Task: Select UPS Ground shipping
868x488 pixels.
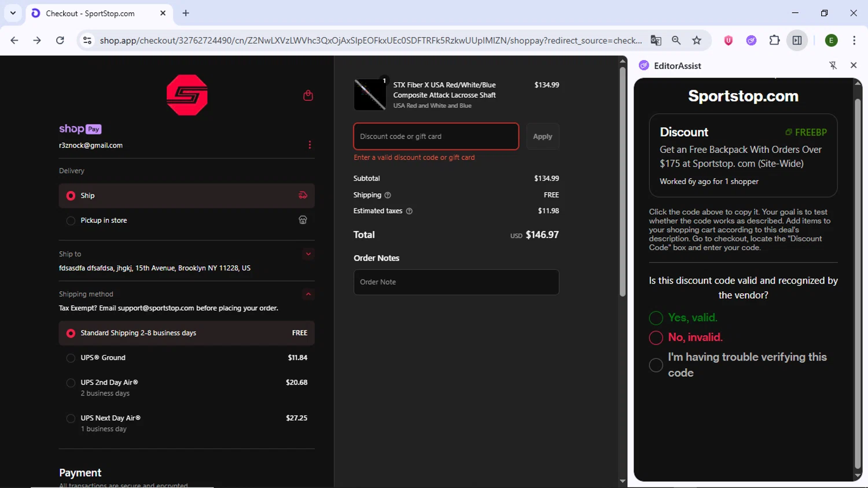Action: (x=187, y=358)
